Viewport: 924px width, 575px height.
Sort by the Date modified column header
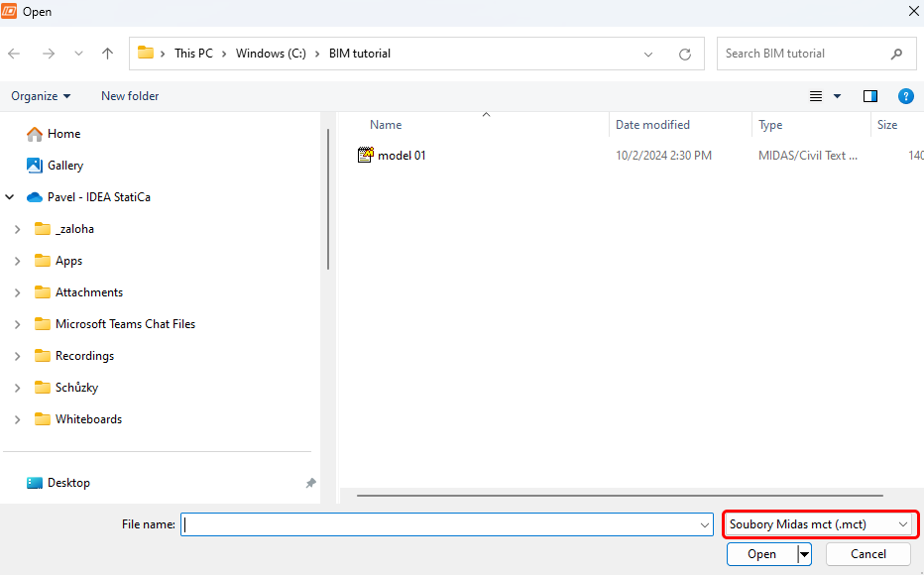pos(652,125)
